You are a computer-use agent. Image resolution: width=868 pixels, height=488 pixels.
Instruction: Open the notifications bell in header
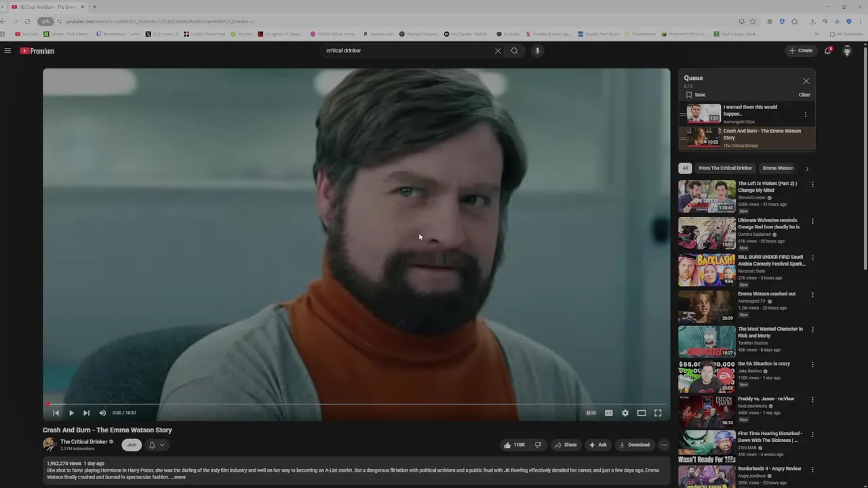pos(827,51)
